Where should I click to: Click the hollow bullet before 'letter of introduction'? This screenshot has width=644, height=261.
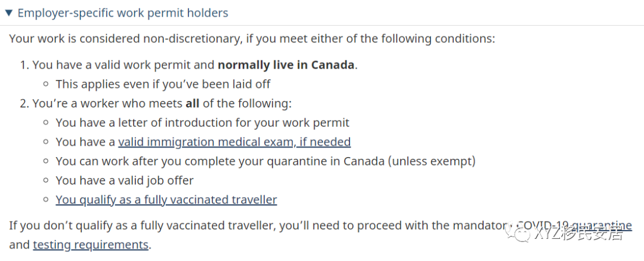[47, 122]
